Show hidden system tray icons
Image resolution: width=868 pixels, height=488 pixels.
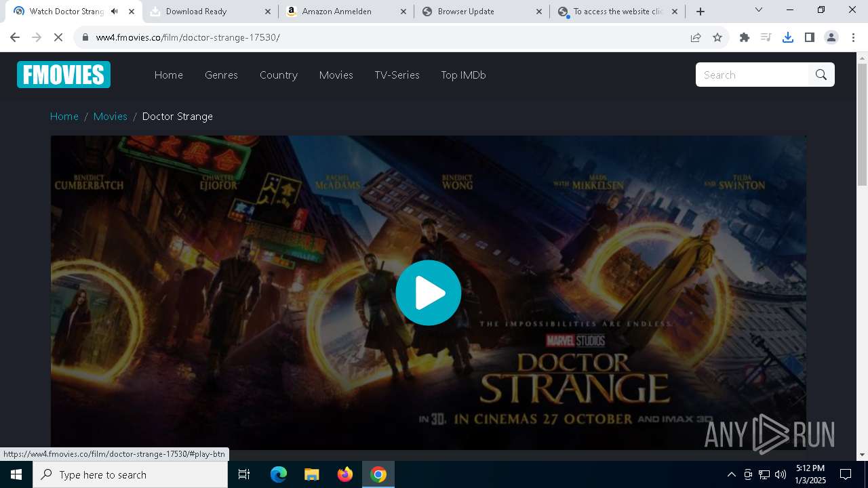pyautogui.click(x=731, y=474)
